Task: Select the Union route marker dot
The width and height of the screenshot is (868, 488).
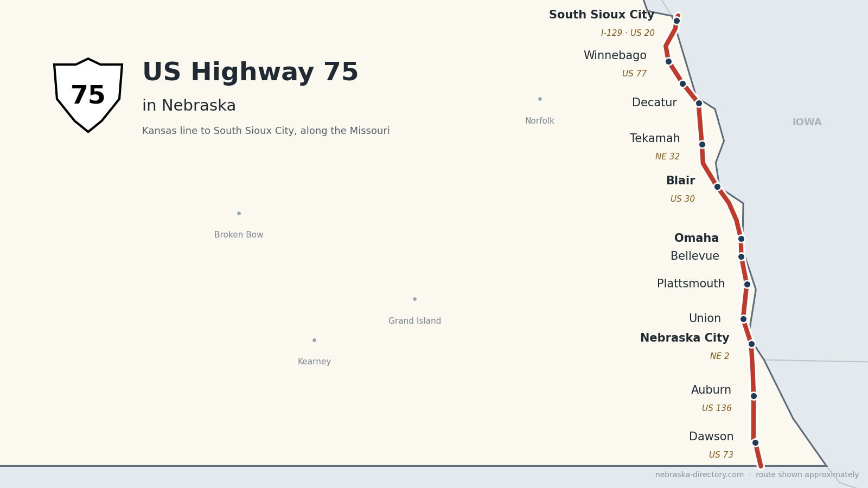Action: (x=743, y=319)
